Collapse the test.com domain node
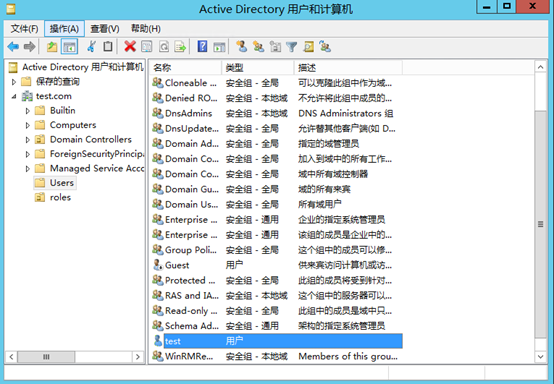The width and height of the screenshot is (554, 384). [x=14, y=96]
